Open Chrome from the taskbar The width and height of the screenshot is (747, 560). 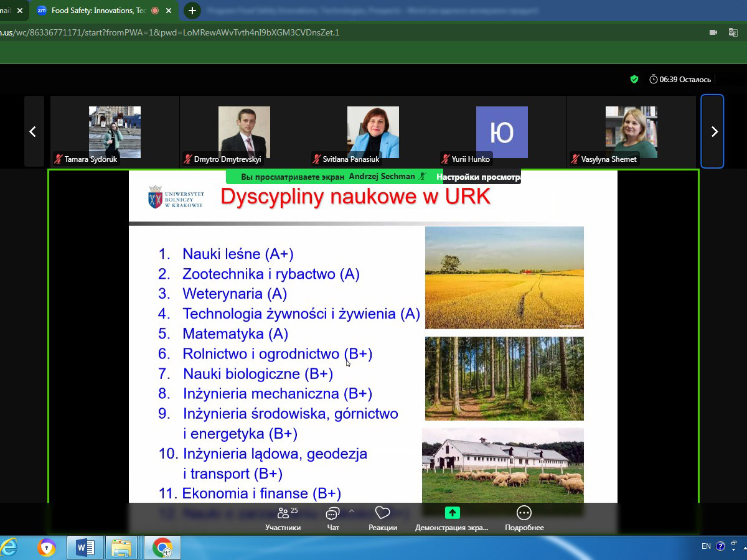tap(162, 548)
